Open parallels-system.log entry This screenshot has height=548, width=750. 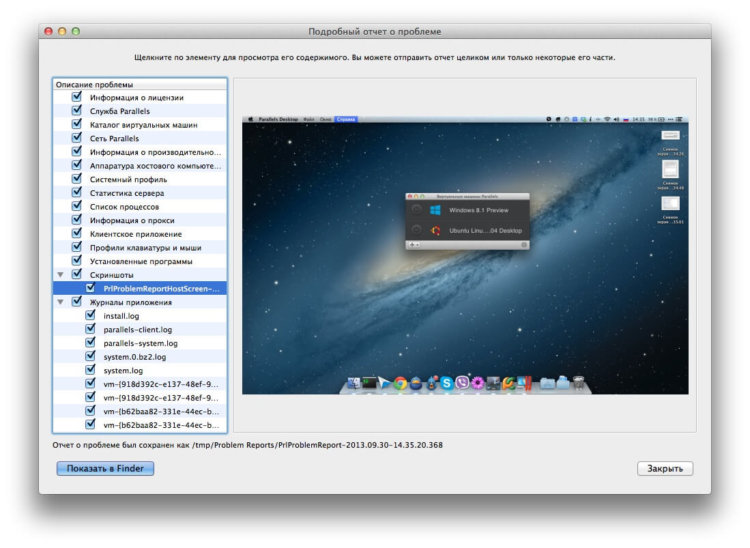click(140, 343)
